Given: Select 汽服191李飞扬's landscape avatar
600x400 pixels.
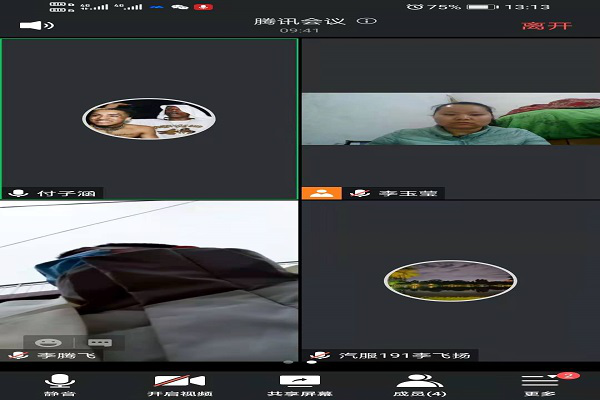Looking at the screenshot, I should [x=450, y=278].
